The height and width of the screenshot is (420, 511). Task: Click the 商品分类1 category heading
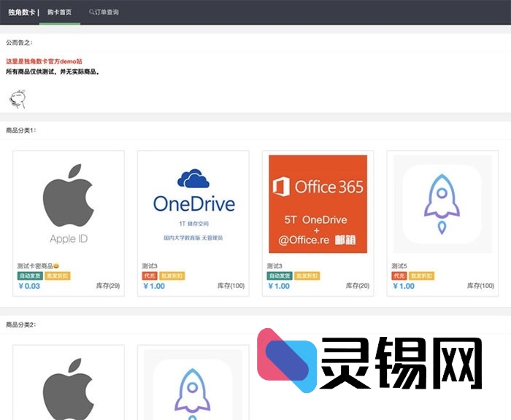pyautogui.click(x=21, y=131)
